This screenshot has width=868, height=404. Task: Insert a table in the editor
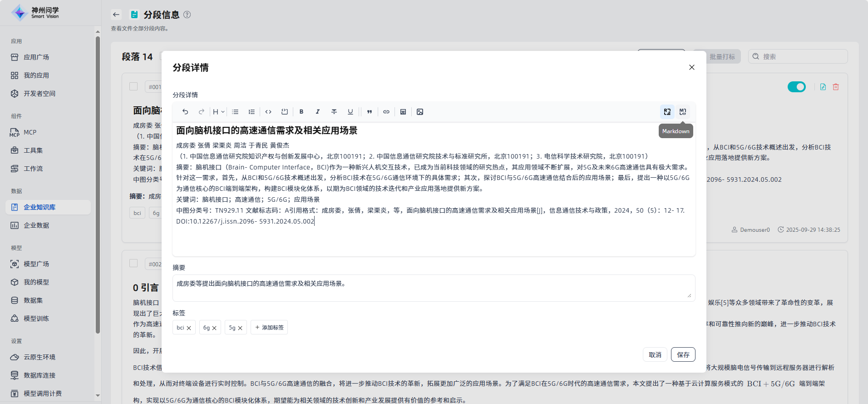point(403,112)
